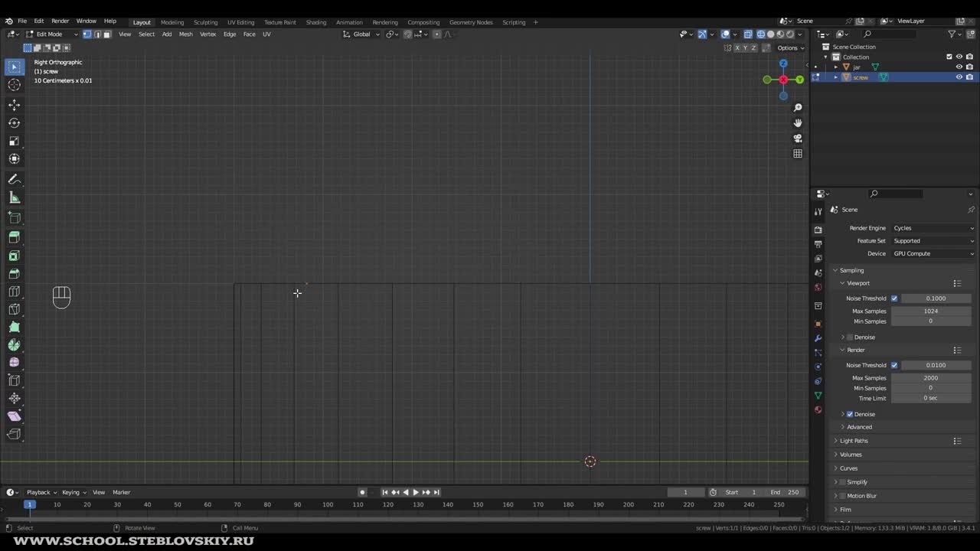Screen dimensions: 980x551
Task: Expand the jar object tree row
Action: click(836, 67)
